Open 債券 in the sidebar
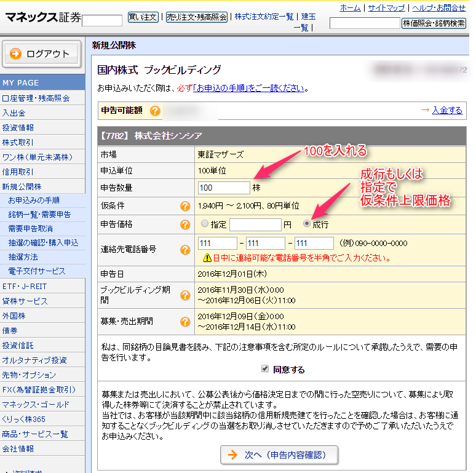The height and width of the screenshot is (473, 476). [x=42, y=331]
